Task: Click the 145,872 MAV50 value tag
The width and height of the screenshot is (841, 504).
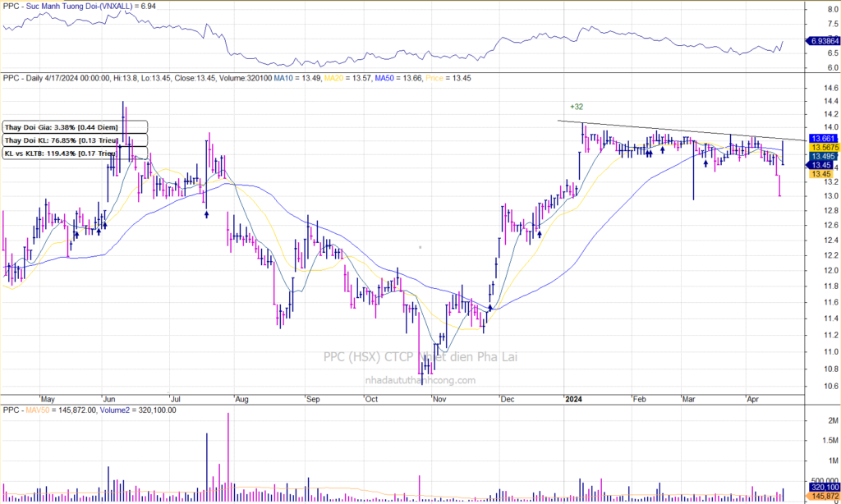Action: coord(821,497)
